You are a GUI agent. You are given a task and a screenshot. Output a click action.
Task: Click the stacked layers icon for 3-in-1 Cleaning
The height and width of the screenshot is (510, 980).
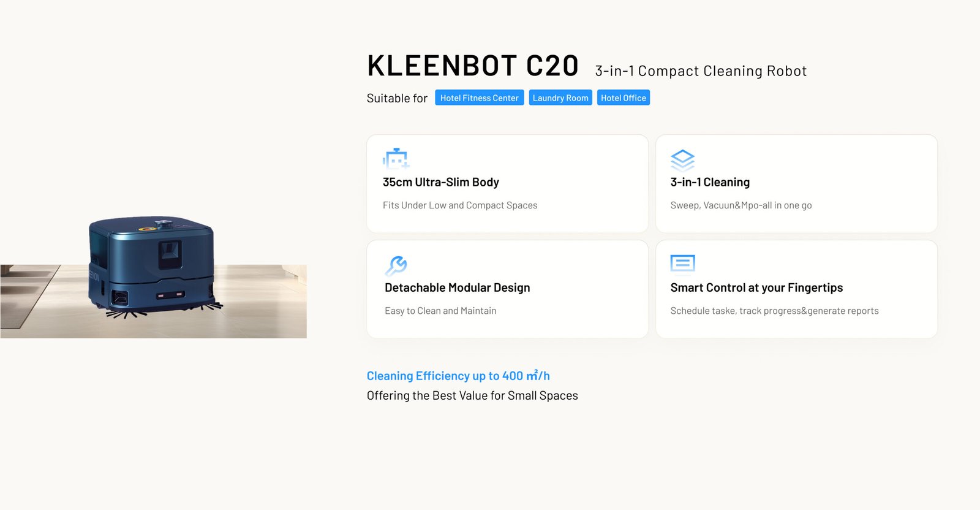click(x=682, y=160)
